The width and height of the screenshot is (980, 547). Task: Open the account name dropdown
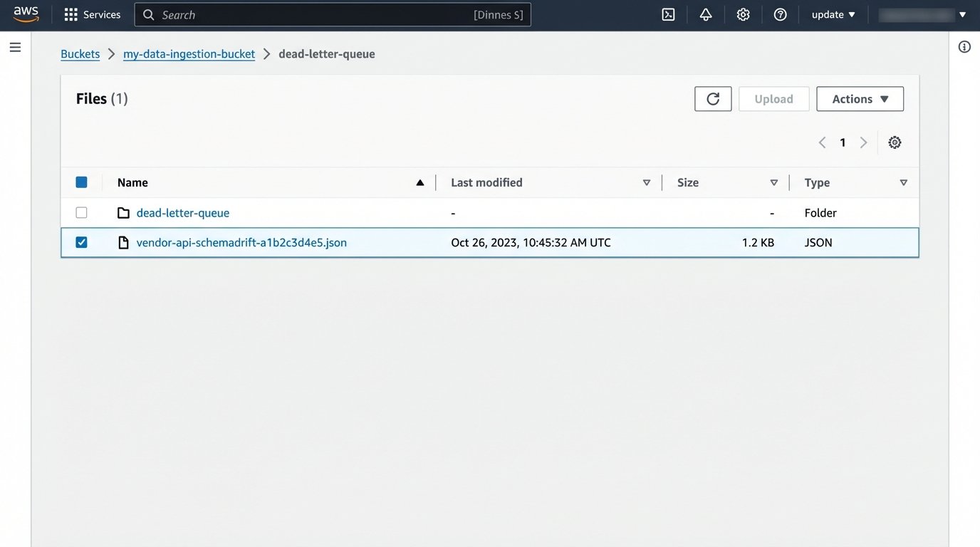tap(924, 14)
